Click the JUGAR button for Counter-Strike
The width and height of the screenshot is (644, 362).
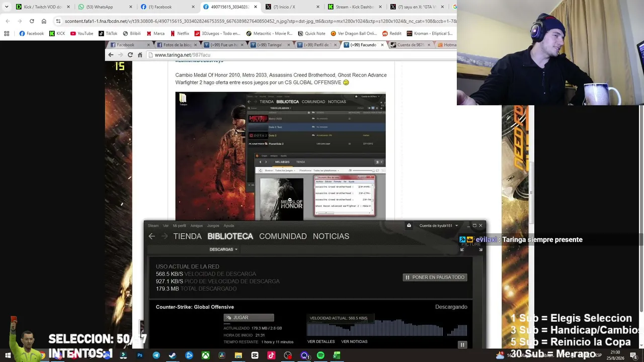point(249,318)
